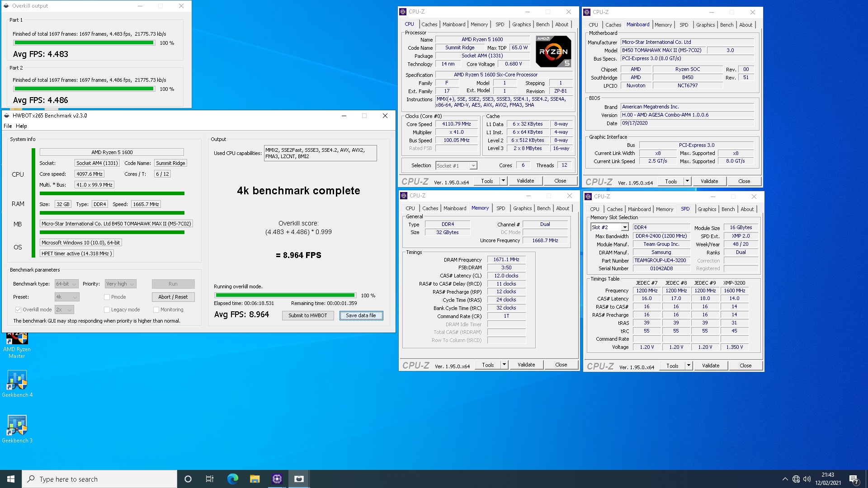
Task: Switch to Caches tab in CPU-Z CPU window
Action: [x=429, y=24]
